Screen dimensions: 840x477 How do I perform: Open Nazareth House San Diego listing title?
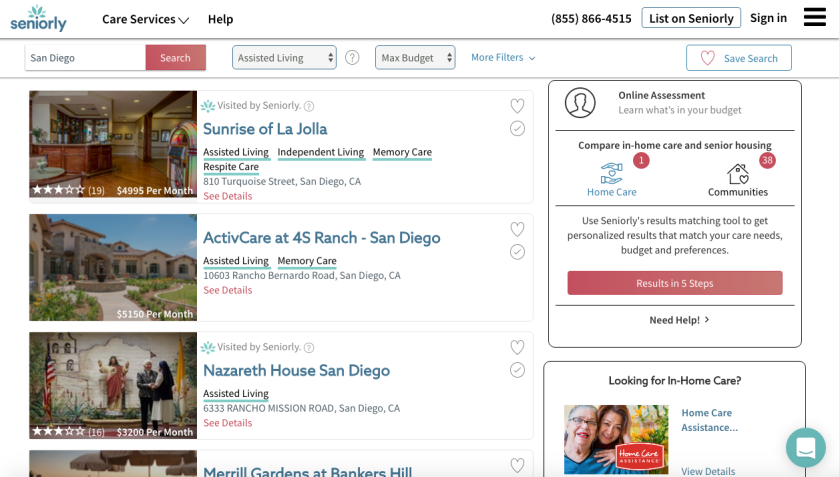point(296,371)
